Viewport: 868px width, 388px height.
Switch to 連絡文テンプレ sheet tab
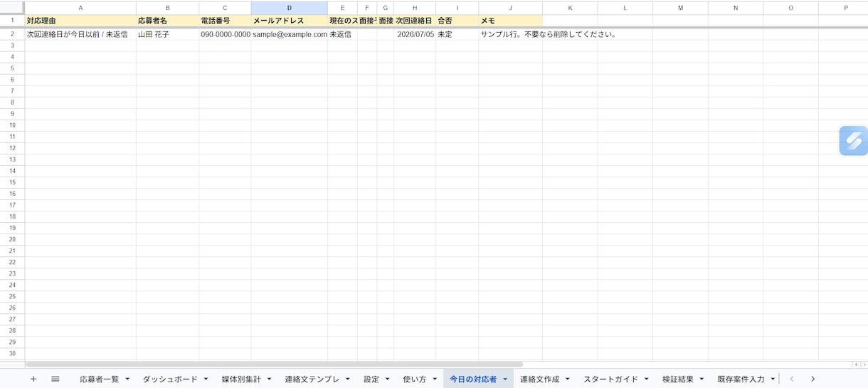(312, 379)
